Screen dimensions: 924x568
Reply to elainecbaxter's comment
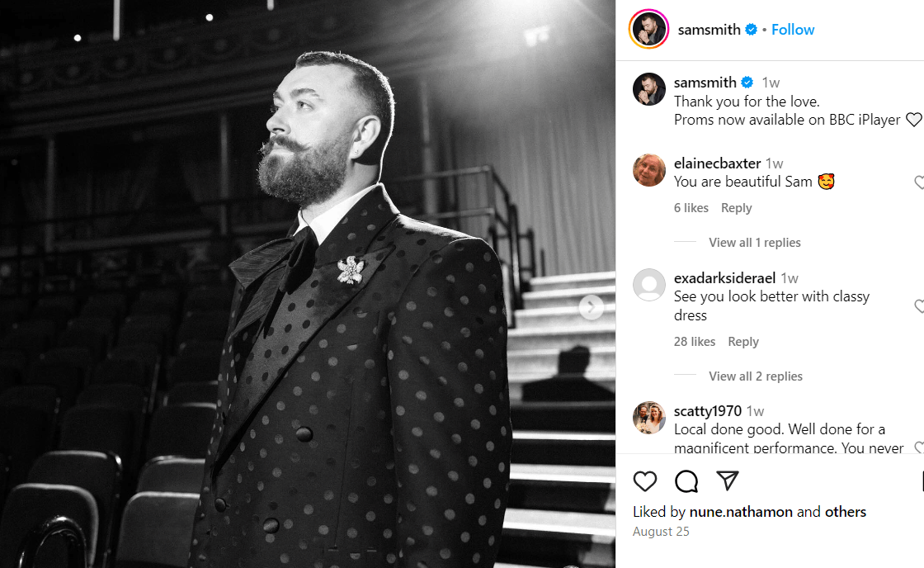736,208
